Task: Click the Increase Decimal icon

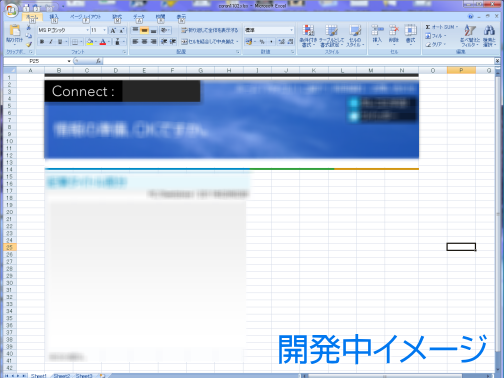Action: (x=282, y=42)
